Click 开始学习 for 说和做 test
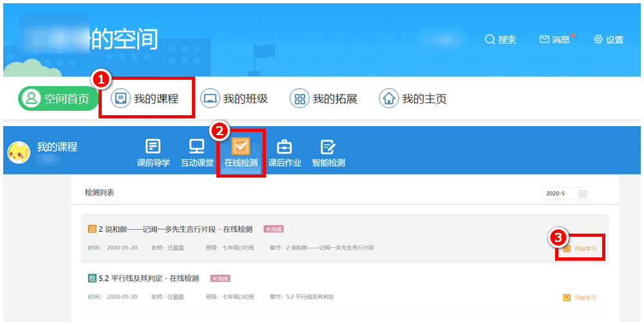This screenshot has height=325, width=644. pyautogui.click(x=580, y=248)
